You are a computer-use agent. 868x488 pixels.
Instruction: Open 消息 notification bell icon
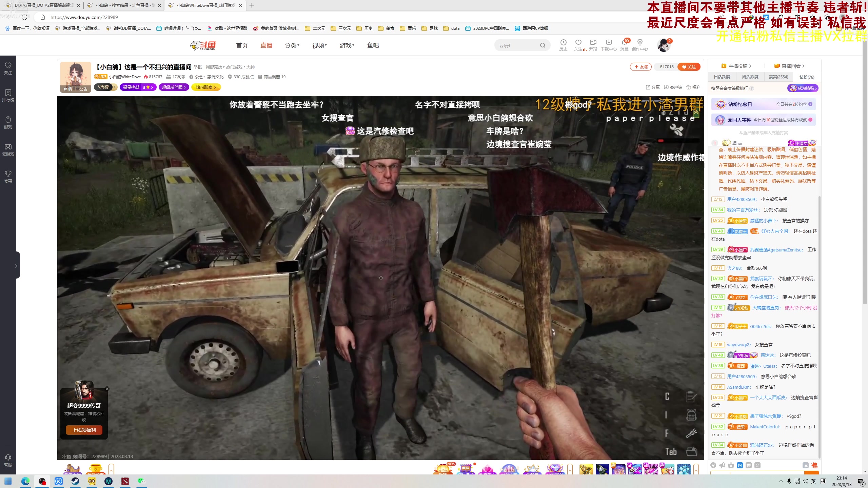pos(624,45)
